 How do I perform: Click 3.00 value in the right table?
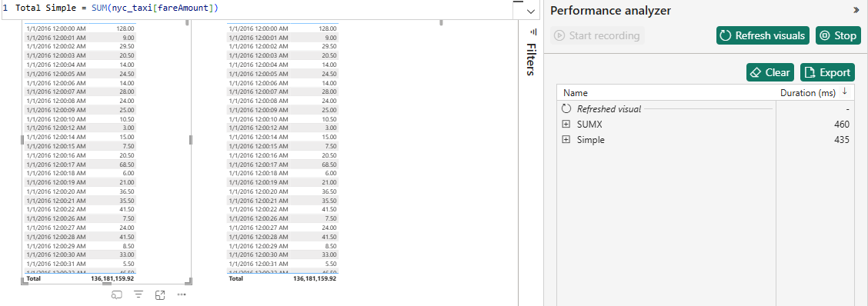[x=330, y=128]
